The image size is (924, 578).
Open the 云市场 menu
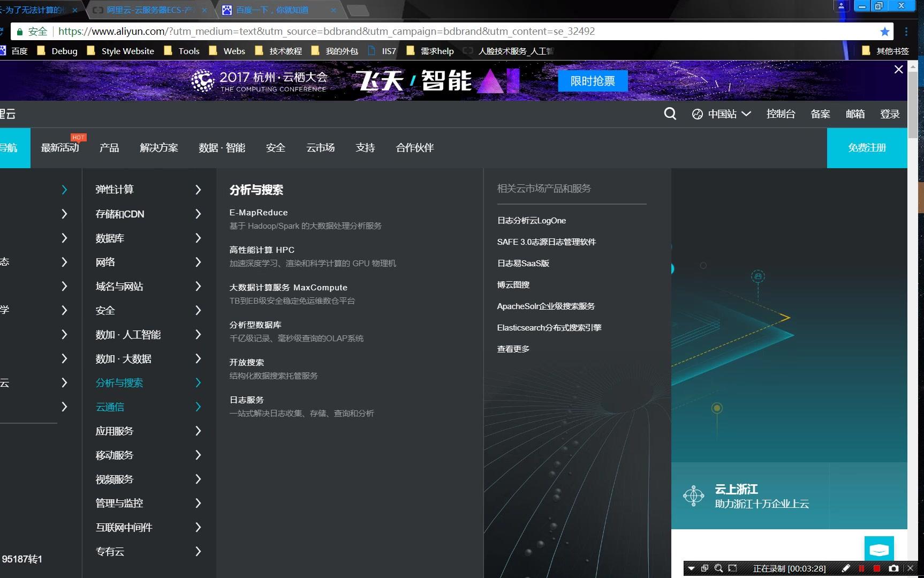321,147
